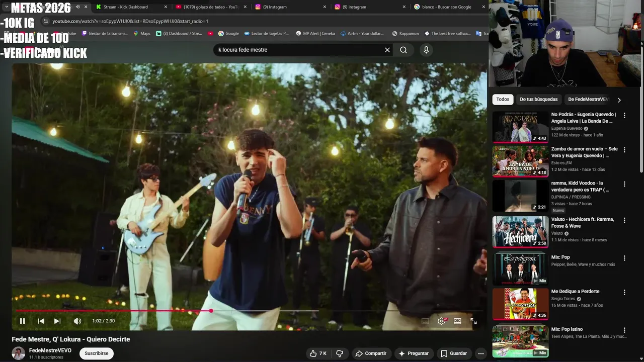The image size is (644, 362).
Task: Open The best free softwa... bookmark
Action: [447, 34]
